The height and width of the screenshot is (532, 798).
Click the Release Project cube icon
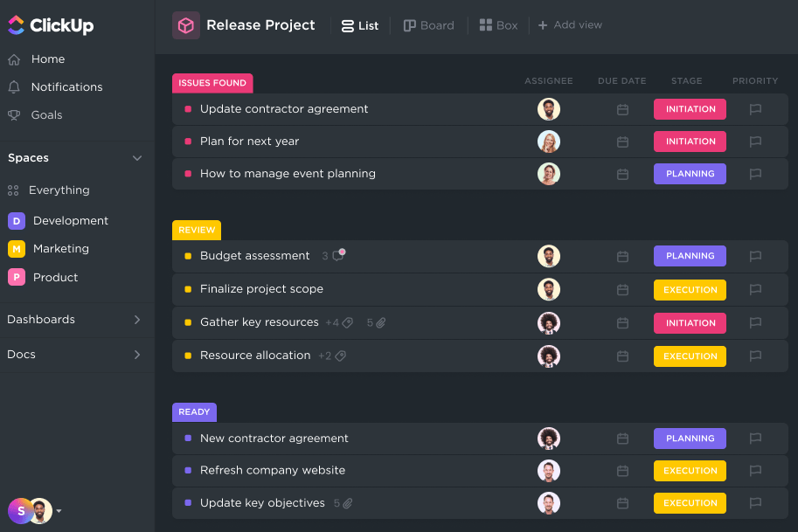click(x=186, y=25)
